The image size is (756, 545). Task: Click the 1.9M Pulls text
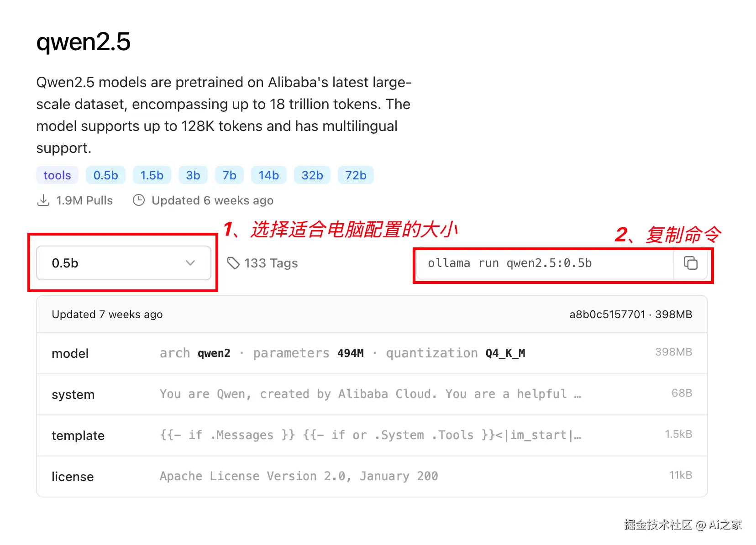click(84, 200)
